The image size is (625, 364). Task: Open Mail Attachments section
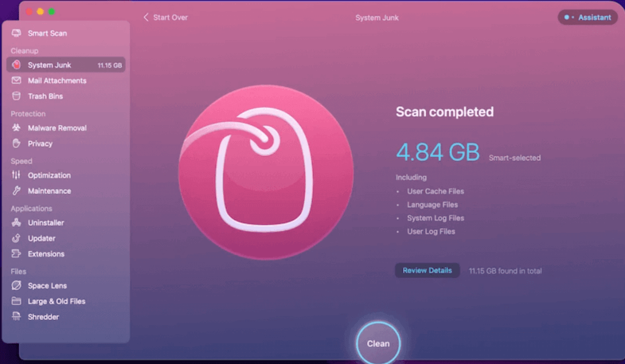(66, 80)
